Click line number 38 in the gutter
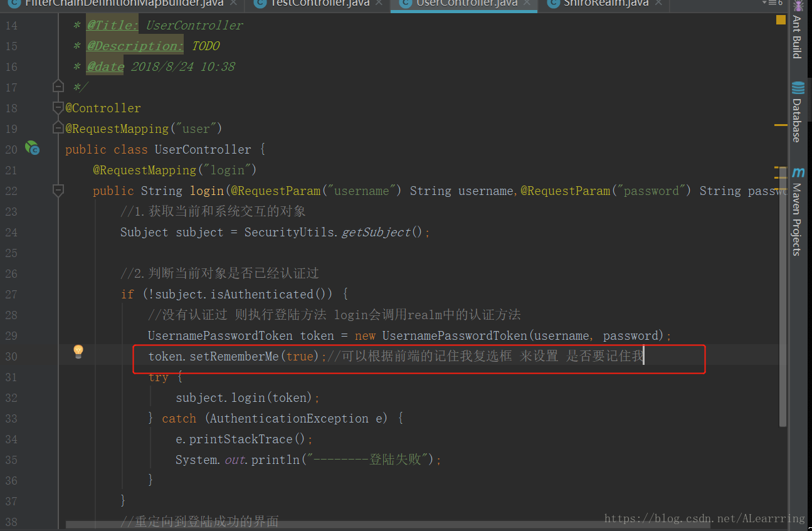Viewport: 812px width, 531px height. tap(11, 522)
